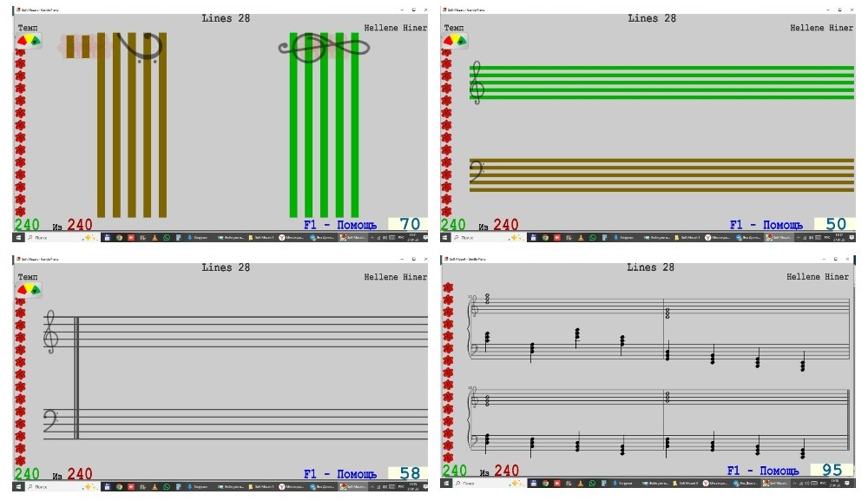Viewport: 868px width, 501px height.
Task: Click the bass clef in the score-58 window
Action: 51,422
